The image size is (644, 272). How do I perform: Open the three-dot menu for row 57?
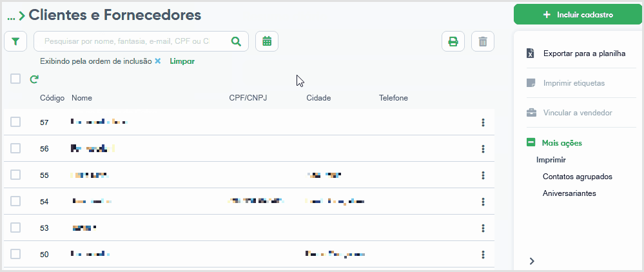coord(483,122)
